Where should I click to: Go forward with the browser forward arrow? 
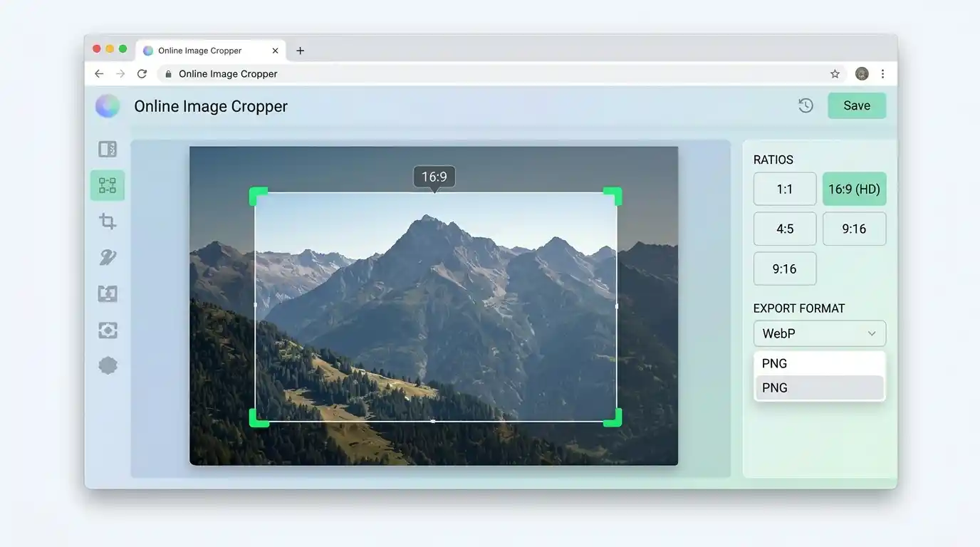[x=120, y=73]
